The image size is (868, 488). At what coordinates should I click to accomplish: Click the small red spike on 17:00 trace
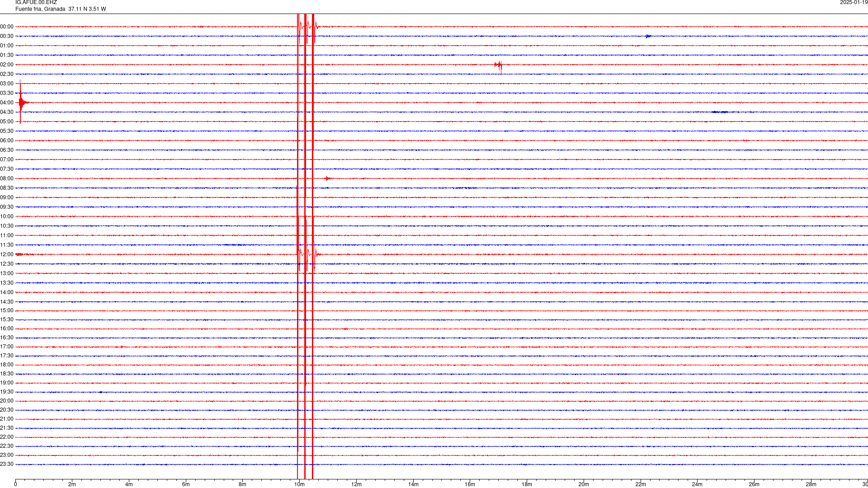tap(122, 347)
